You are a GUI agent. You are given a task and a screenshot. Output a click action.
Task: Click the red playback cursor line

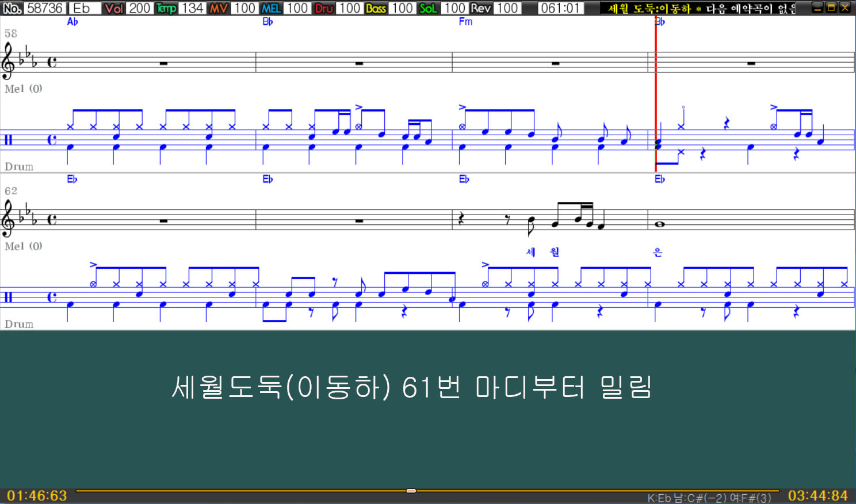pyautogui.click(x=655, y=95)
